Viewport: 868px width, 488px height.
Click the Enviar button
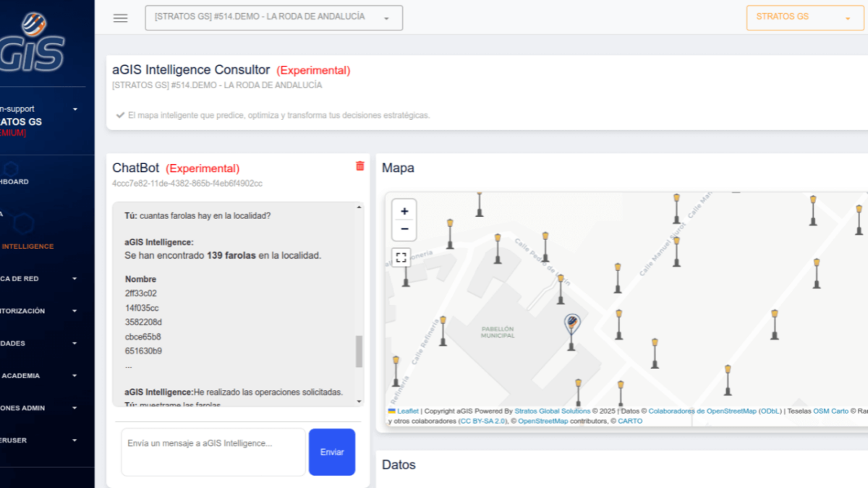[x=332, y=452]
